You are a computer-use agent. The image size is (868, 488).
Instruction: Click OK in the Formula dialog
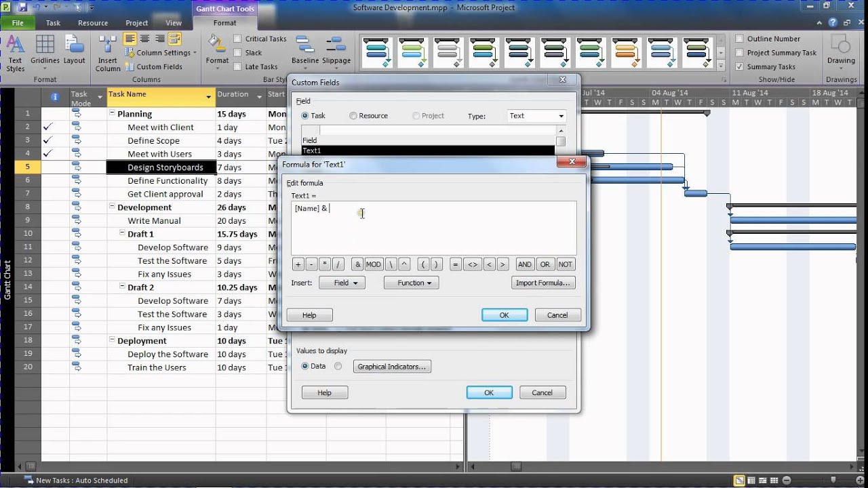[505, 315]
